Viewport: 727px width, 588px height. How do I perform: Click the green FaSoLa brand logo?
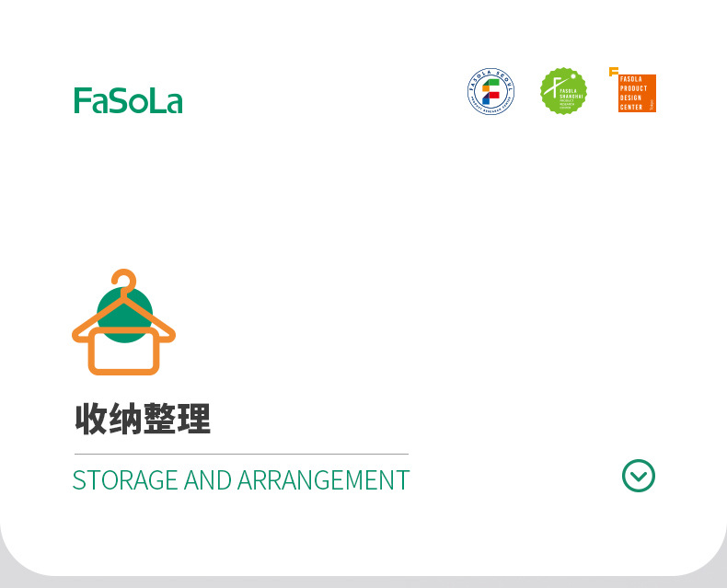(128, 100)
